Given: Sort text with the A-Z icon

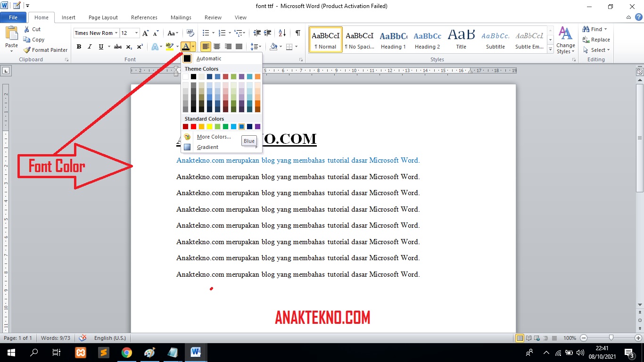Looking at the screenshot, I should coord(282,33).
